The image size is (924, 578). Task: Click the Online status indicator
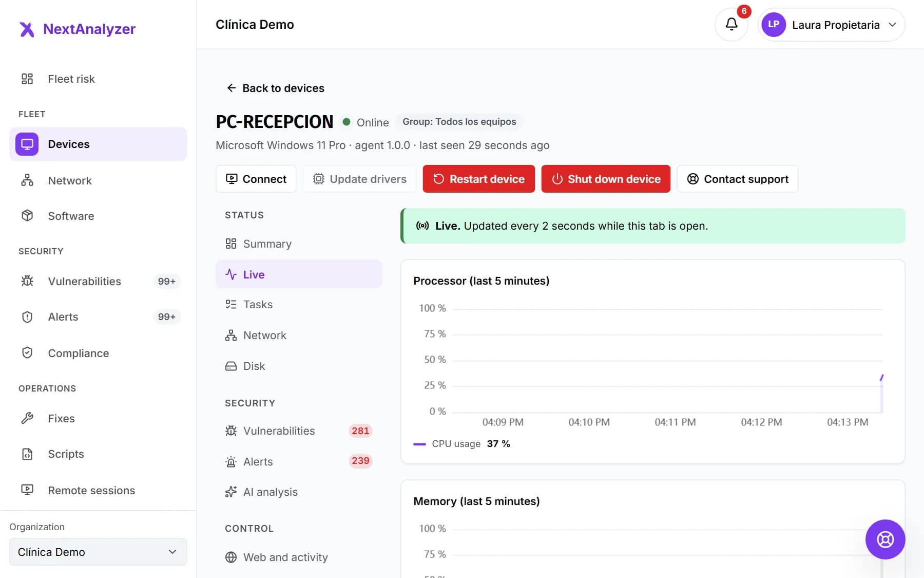[x=366, y=122]
